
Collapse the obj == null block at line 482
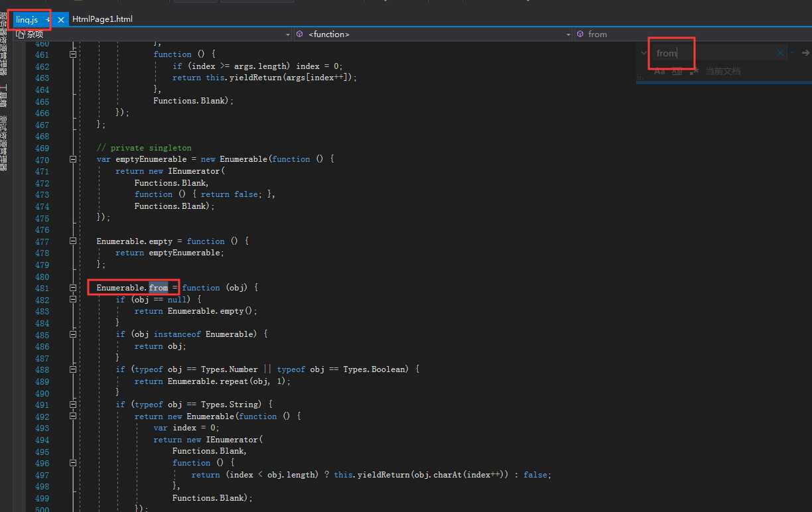(73, 300)
